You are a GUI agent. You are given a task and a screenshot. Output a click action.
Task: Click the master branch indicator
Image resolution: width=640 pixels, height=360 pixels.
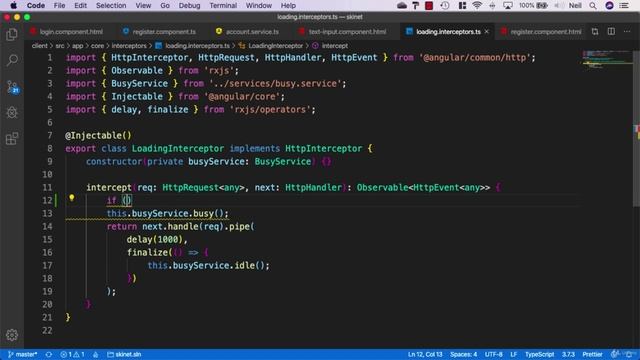22,354
